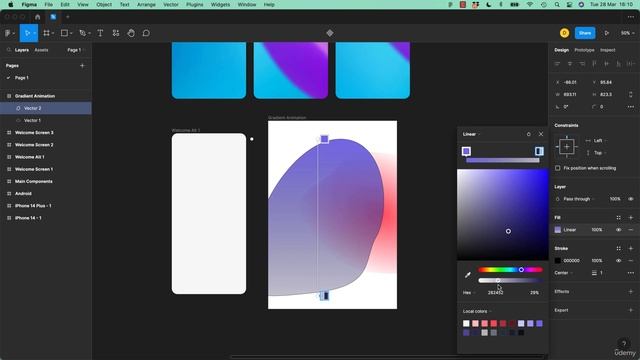Click the hue slider
Image resolution: width=640 pixels, height=360 pixels.
[x=510, y=270]
